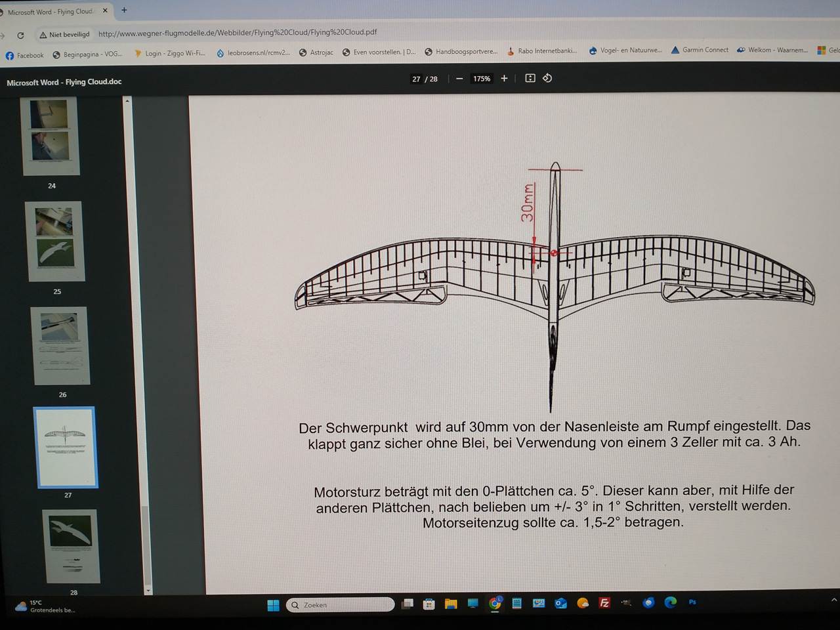This screenshot has height=630, width=840.
Task: Click the 'Niet beveiligd' security warning
Action: (x=64, y=34)
